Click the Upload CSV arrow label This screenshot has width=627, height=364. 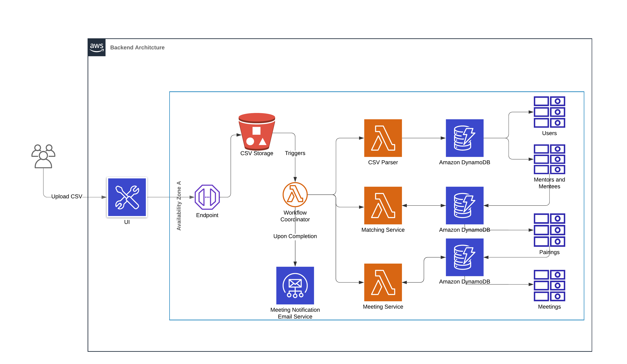click(x=67, y=196)
